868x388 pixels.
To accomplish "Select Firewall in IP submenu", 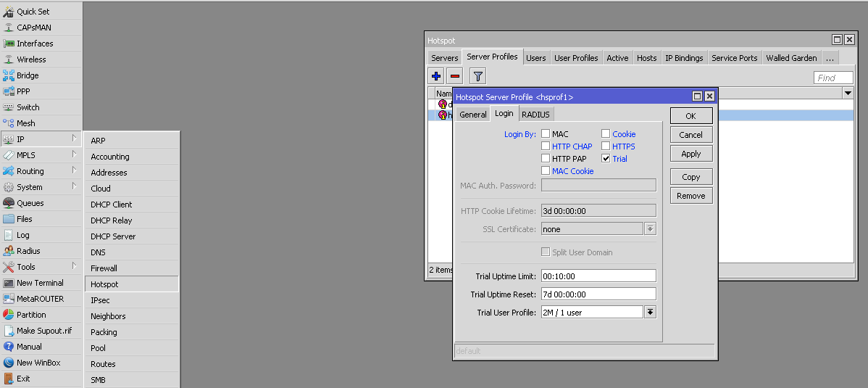I will (x=104, y=268).
